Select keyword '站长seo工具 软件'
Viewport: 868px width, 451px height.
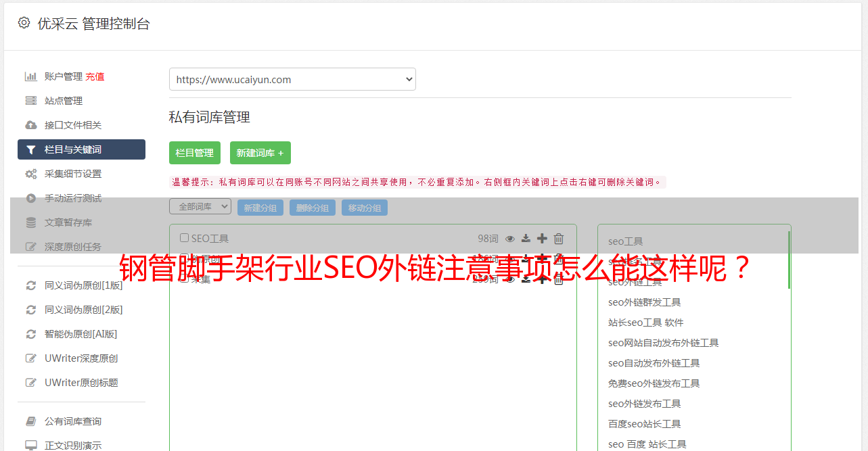[x=646, y=323]
